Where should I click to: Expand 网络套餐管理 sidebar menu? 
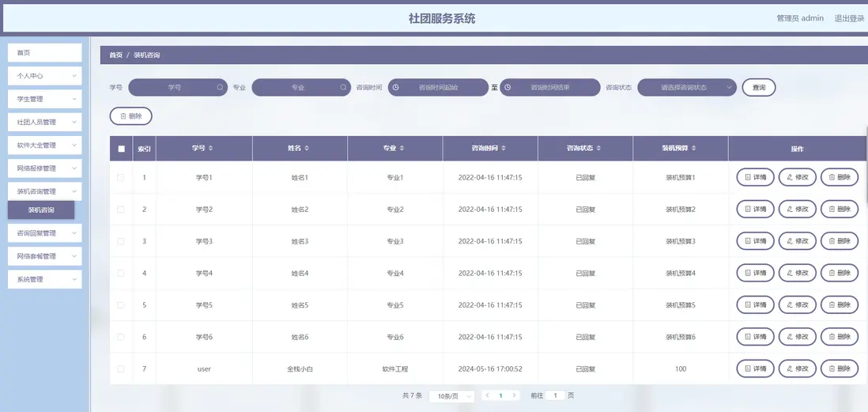coord(45,256)
